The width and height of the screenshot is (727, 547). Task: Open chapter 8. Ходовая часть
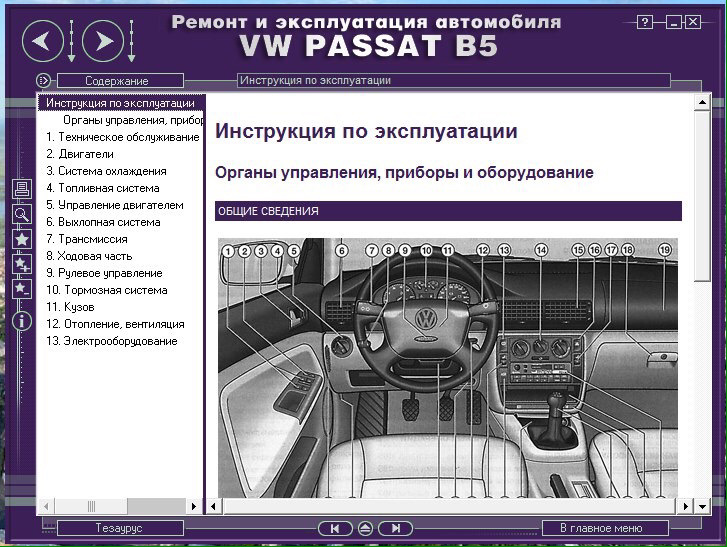(89, 256)
